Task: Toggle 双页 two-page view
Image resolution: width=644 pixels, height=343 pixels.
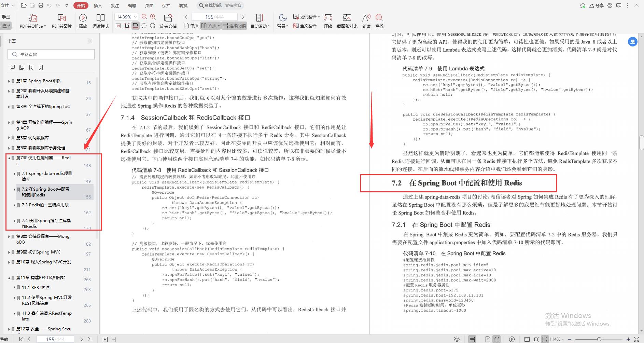Action: pyautogui.click(x=210, y=26)
